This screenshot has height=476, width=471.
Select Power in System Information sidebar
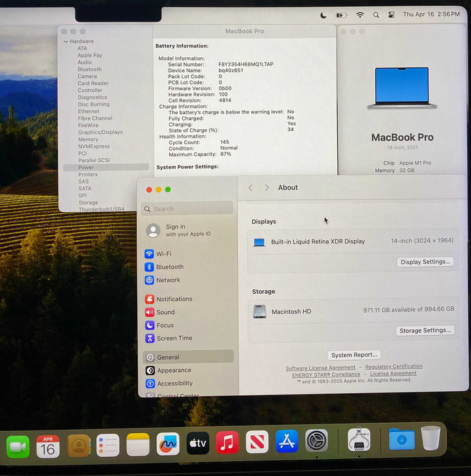106,167
